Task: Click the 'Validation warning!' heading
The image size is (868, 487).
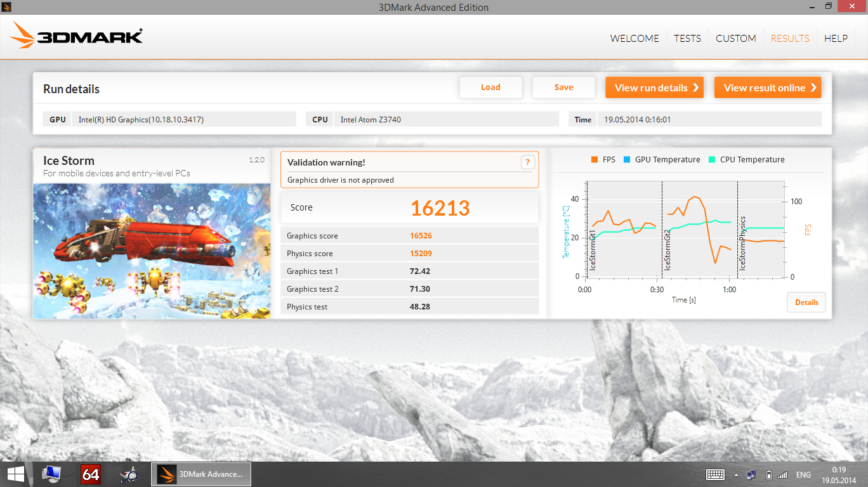Action: (326, 162)
